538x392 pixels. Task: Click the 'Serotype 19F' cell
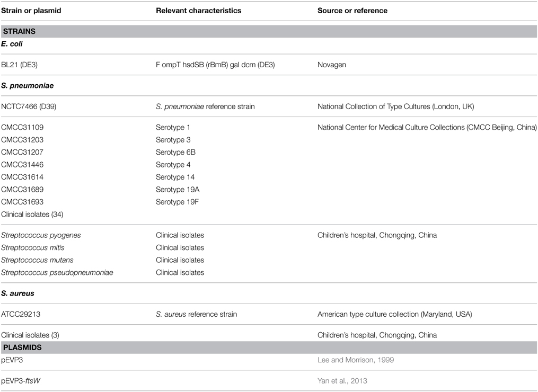(178, 202)
